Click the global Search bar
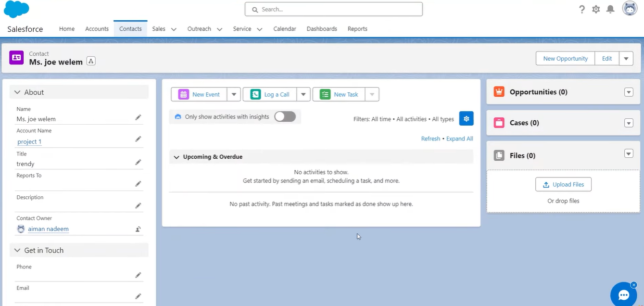The height and width of the screenshot is (306, 644). pos(333,9)
